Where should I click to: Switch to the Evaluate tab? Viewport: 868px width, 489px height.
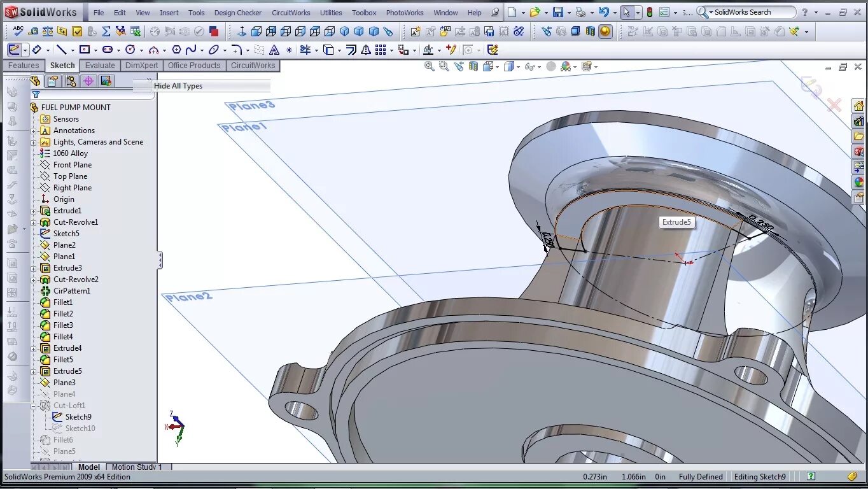coord(100,66)
